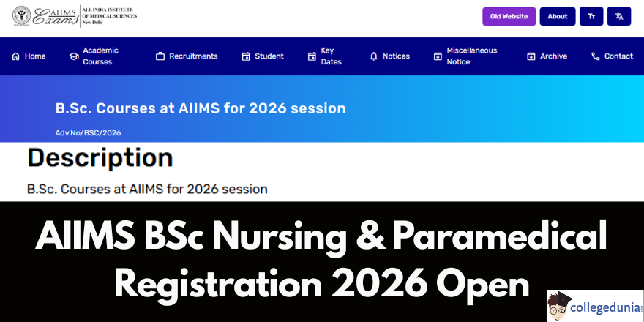Click the Home house icon
Screen dimensions: 644x322
[x=15, y=56]
